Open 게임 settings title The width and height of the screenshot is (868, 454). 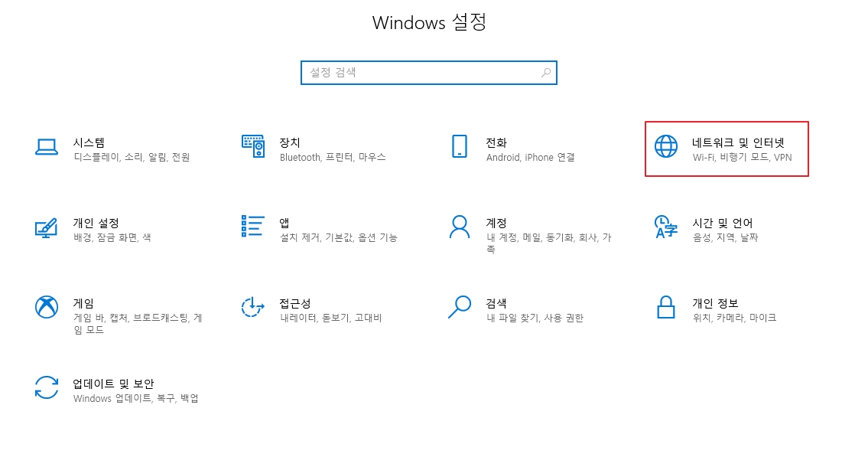pyautogui.click(x=83, y=303)
